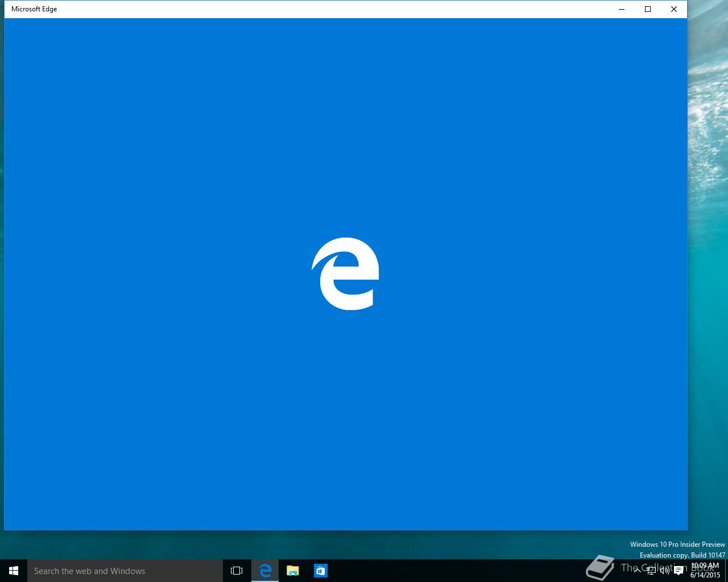Open the 10:09 AM clock and calendar

[x=705, y=571]
